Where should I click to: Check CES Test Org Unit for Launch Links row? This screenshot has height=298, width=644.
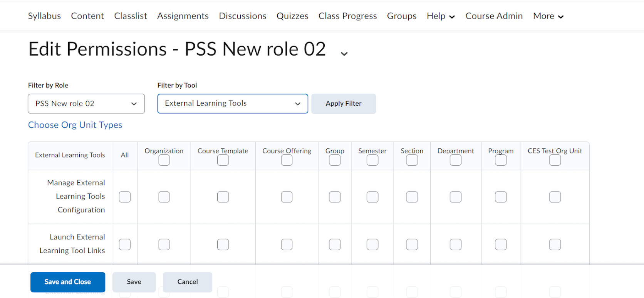555,244
